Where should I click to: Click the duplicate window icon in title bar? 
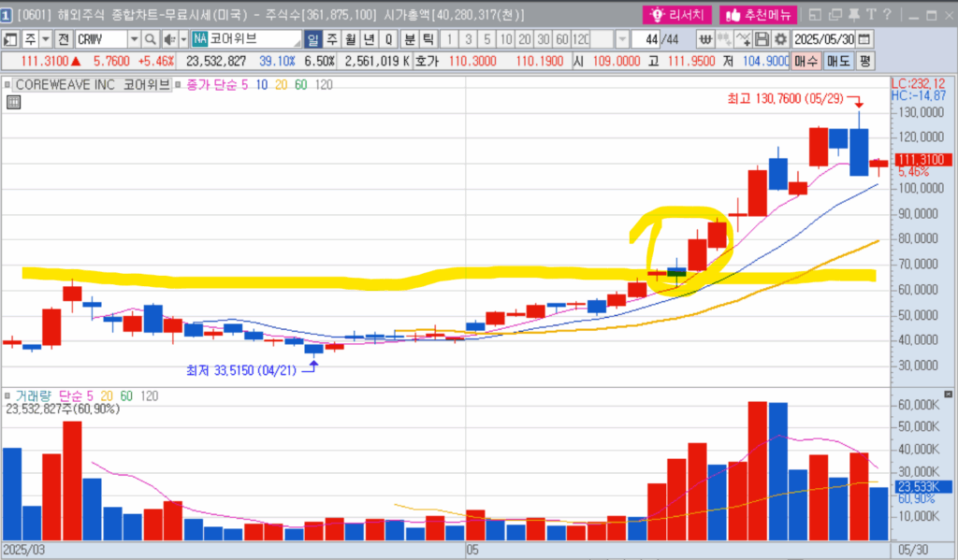click(835, 15)
